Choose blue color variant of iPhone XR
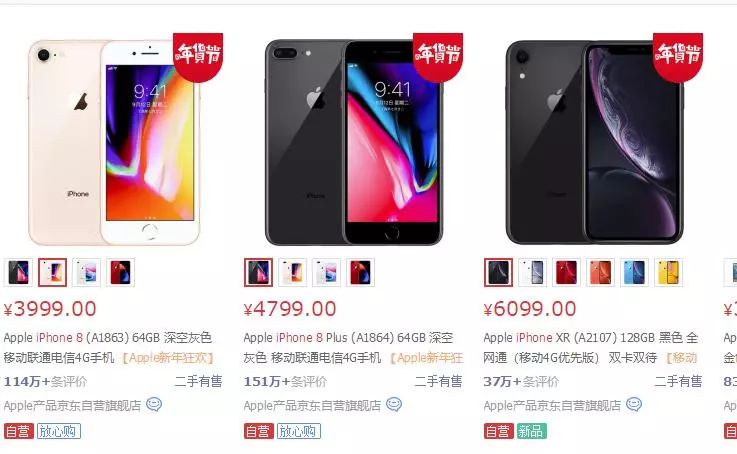Viewport: 737px width, 454px height. (635, 273)
